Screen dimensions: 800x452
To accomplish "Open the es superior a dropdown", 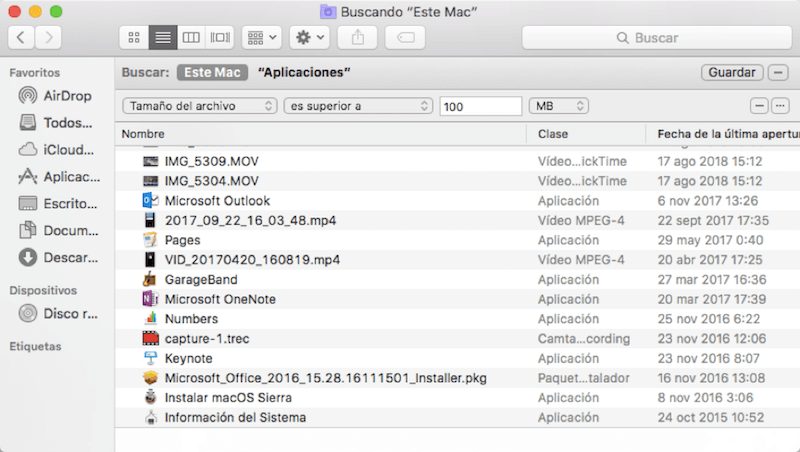I will tap(358, 106).
